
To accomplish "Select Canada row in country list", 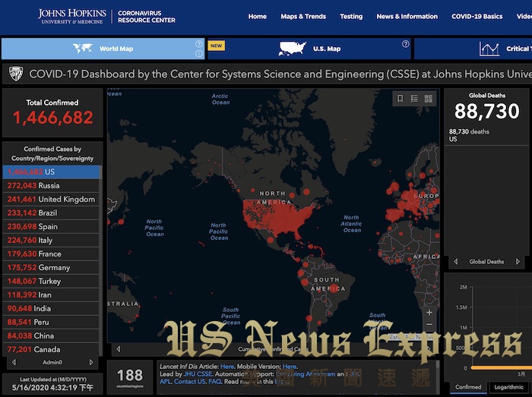I will tap(51, 349).
